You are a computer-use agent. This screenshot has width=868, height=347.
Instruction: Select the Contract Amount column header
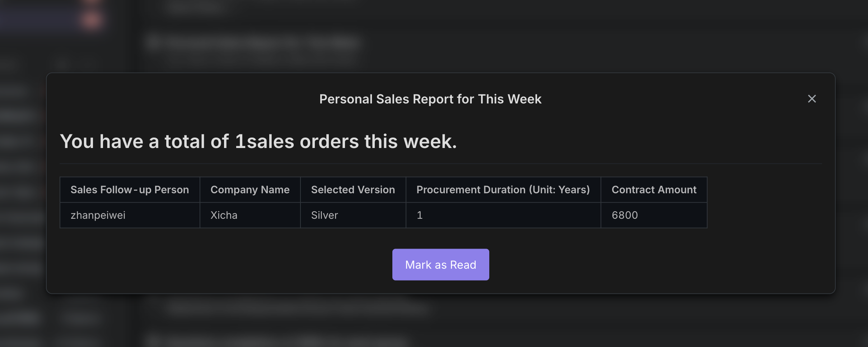[654, 190]
